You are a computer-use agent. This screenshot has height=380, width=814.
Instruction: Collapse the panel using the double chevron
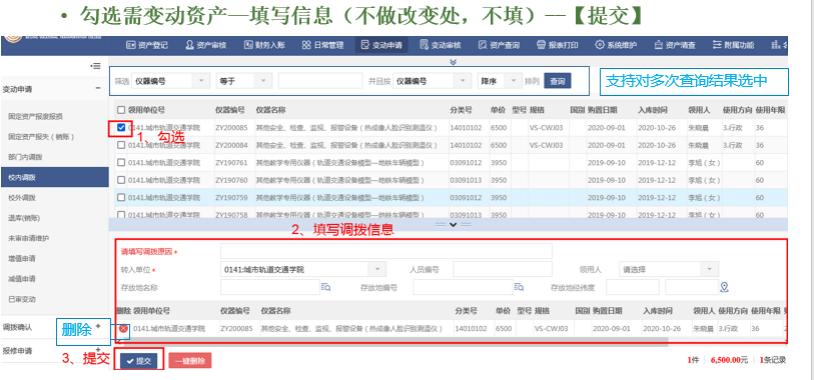[x=453, y=62]
